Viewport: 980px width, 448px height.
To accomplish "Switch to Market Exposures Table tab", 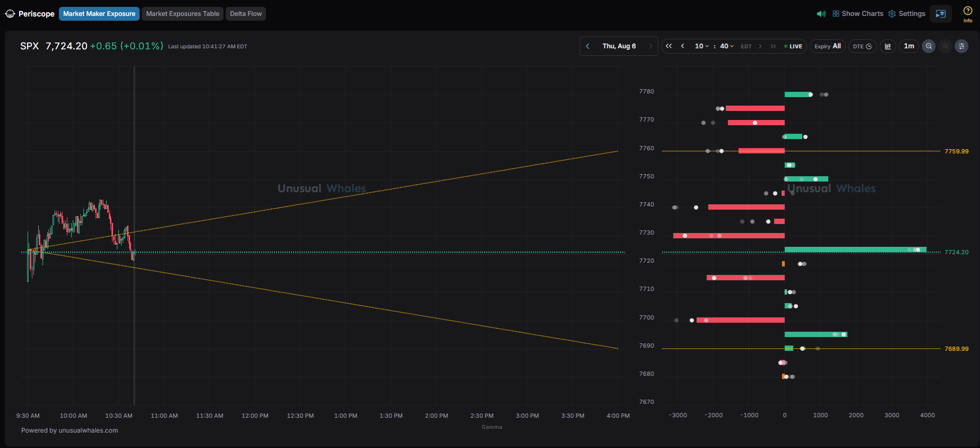I will [183, 14].
